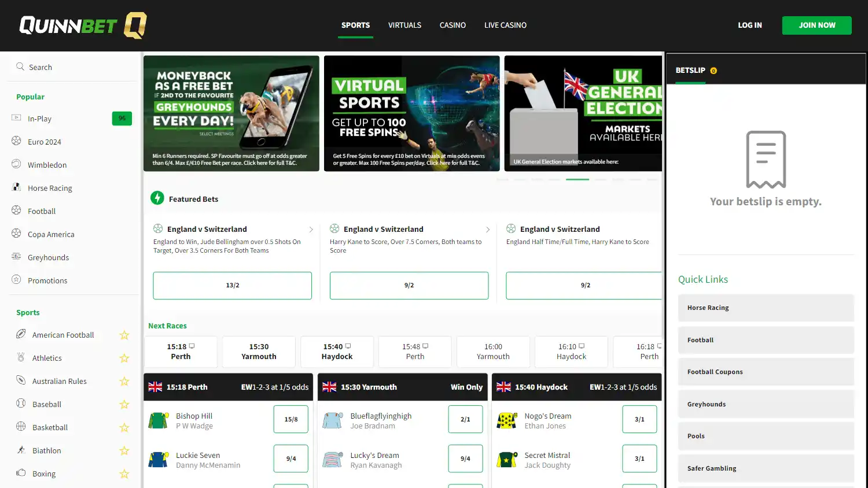Open the VIRTUALS tab
Viewport: 868px width, 488px height.
pyautogui.click(x=404, y=25)
